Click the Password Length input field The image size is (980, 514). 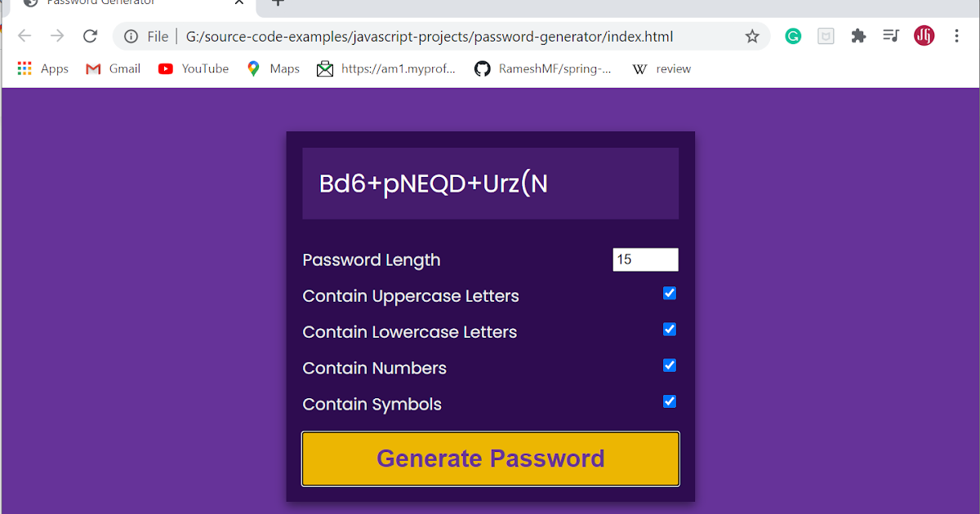click(x=645, y=259)
